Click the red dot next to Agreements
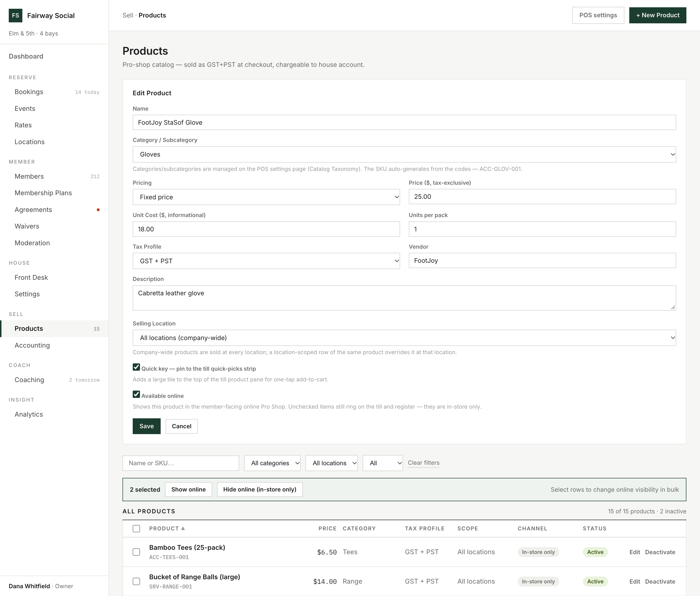Screen dimensions: 700x596 click(x=98, y=210)
